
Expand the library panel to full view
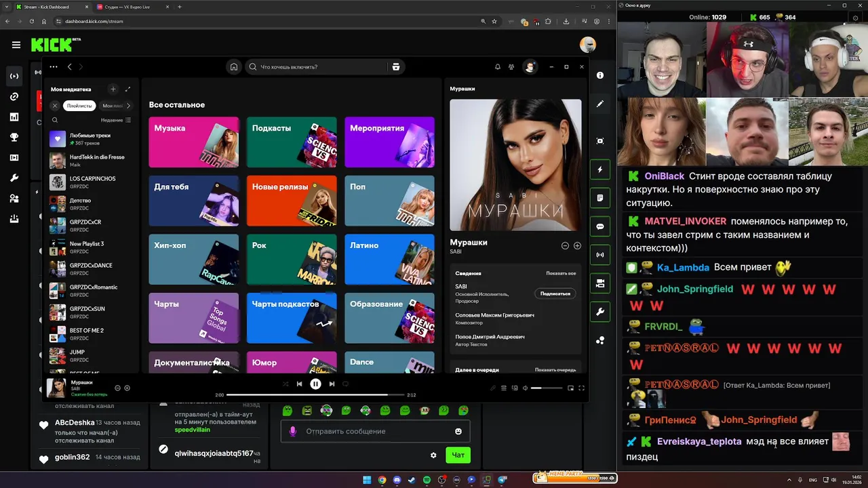(127, 89)
